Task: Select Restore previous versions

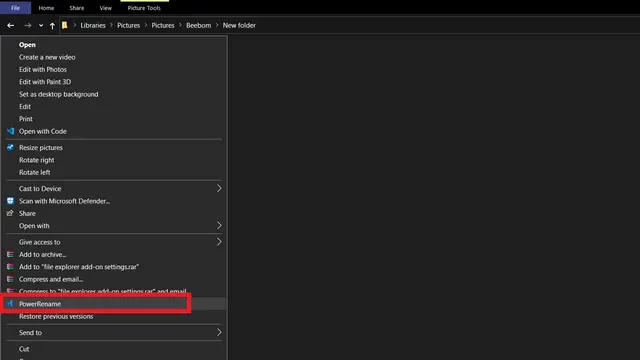Action: click(x=56, y=316)
